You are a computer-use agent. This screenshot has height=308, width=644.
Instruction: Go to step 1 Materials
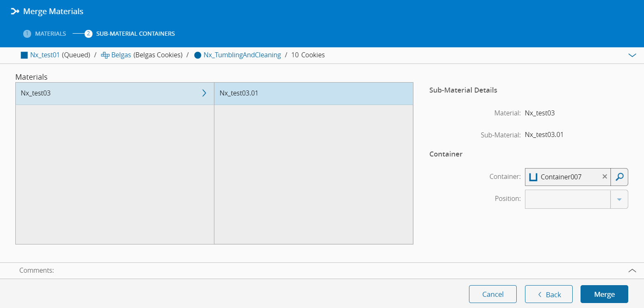coord(45,34)
